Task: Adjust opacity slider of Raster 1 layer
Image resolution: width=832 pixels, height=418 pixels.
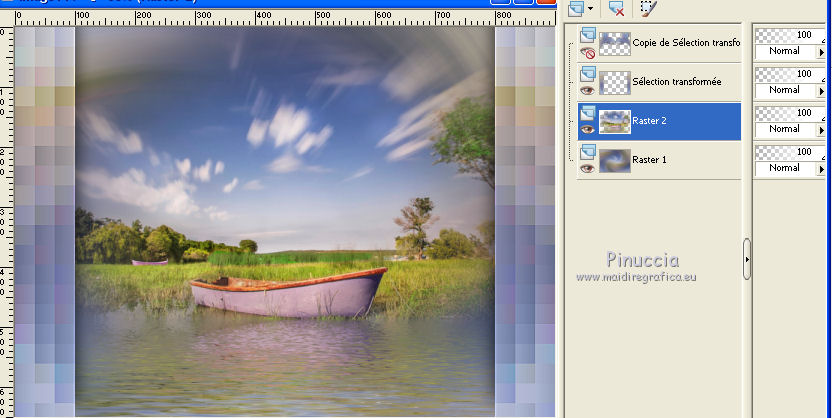Action: (x=790, y=152)
